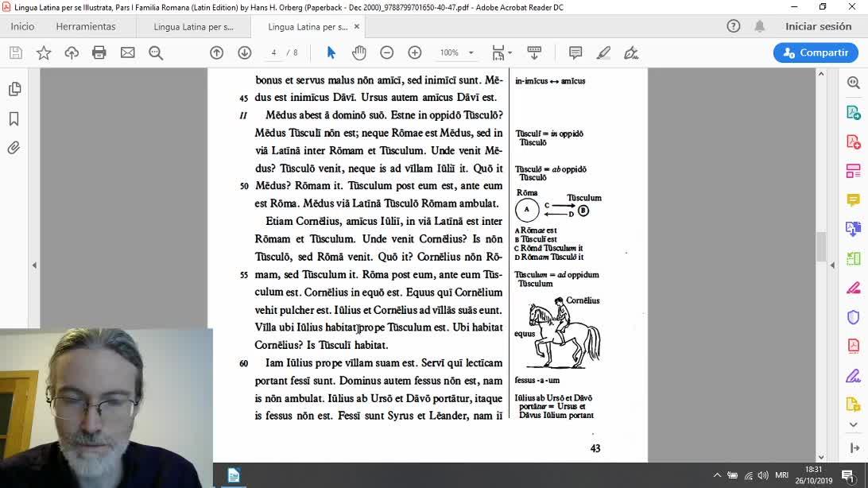Edit the current page number field
Viewport: 868px width, 488px height.
click(273, 52)
